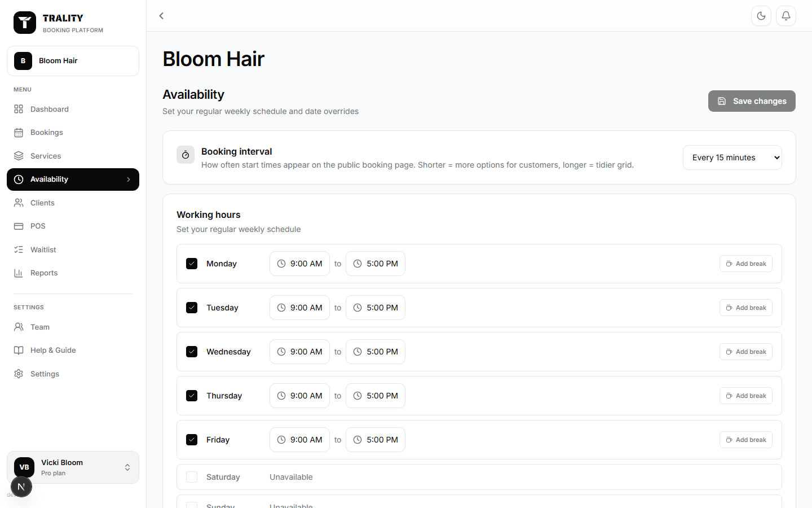Click the Saturday Unavailable text
Screen dimensions: 812x508
click(291, 477)
